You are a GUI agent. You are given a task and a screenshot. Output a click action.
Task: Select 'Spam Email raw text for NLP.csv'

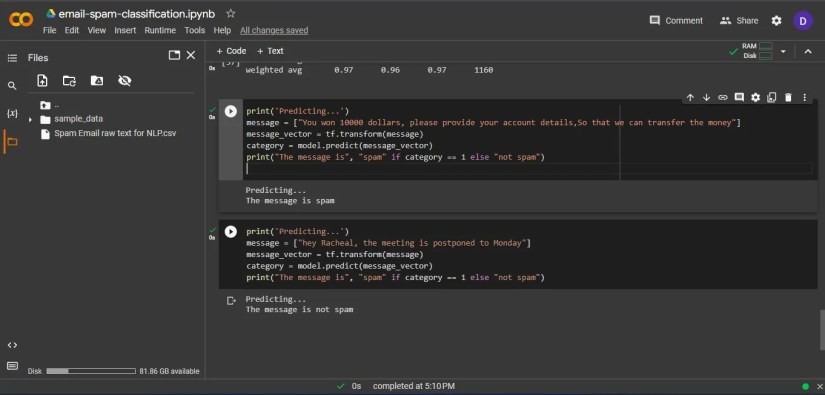(115, 134)
